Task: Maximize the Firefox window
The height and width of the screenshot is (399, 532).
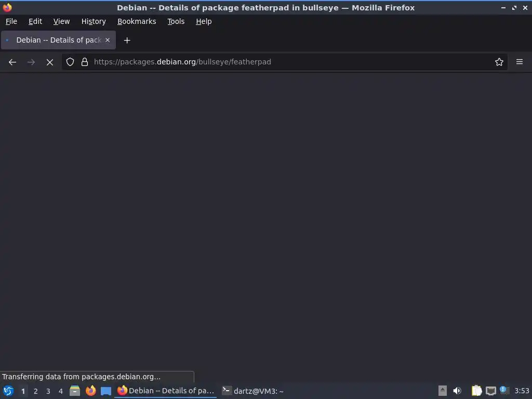Action: pos(514,7)
